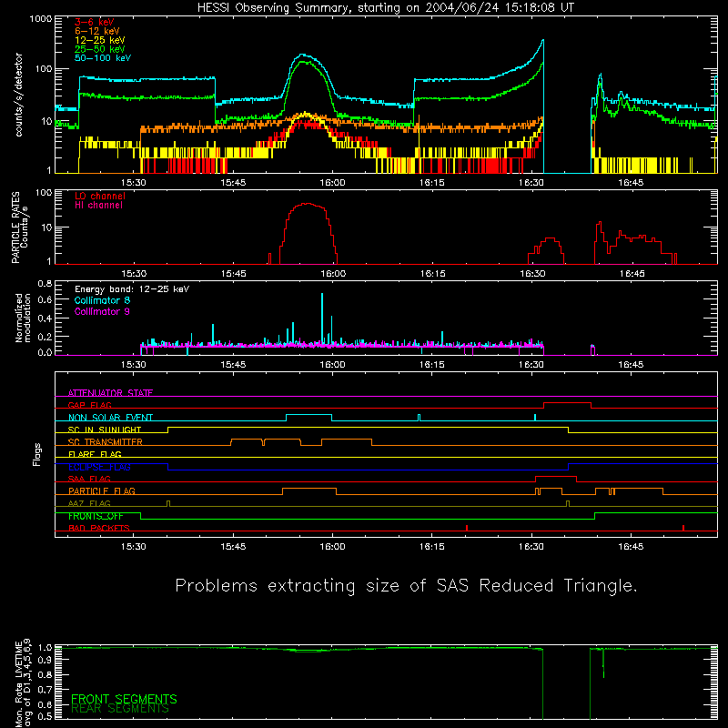Click the cyan 50-100 keV peak before 16:00
Screen dimensions: 728x728
click(304, 56)
